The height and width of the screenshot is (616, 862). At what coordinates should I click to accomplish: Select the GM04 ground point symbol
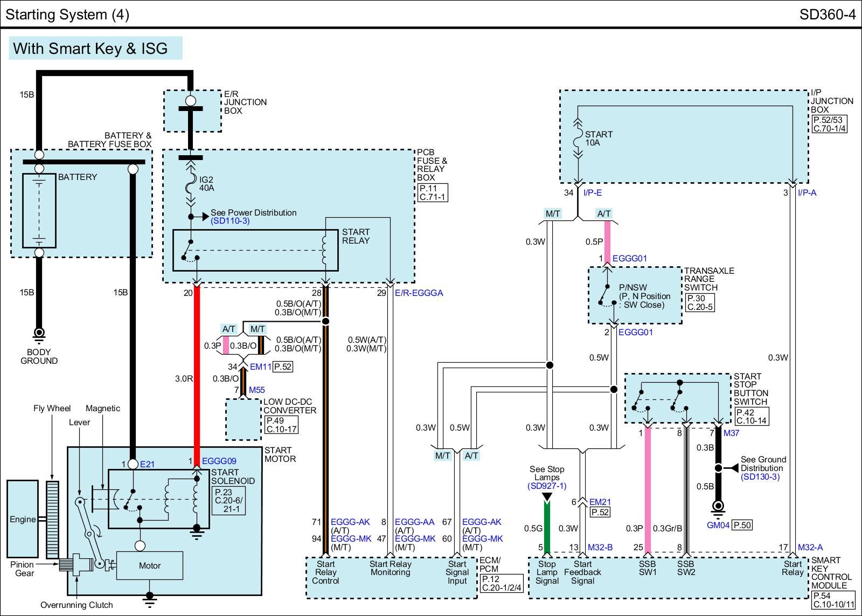pos(718,507)
